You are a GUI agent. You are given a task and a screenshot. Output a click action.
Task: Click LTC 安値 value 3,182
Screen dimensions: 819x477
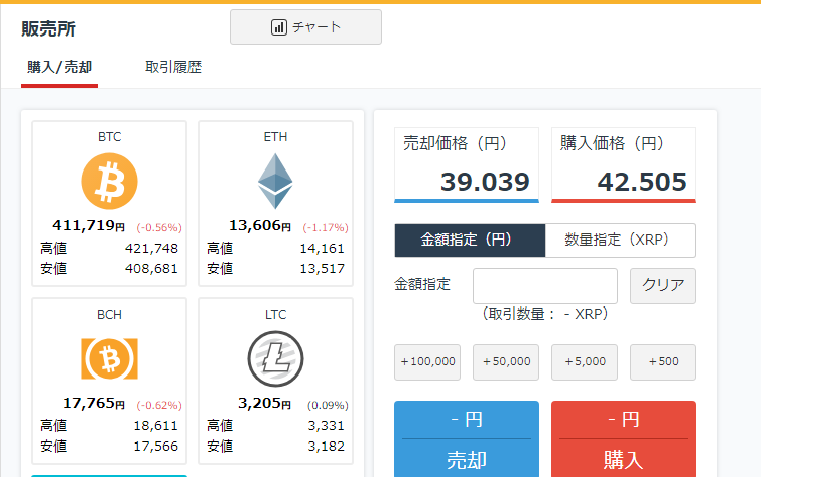tap(326, 446)
